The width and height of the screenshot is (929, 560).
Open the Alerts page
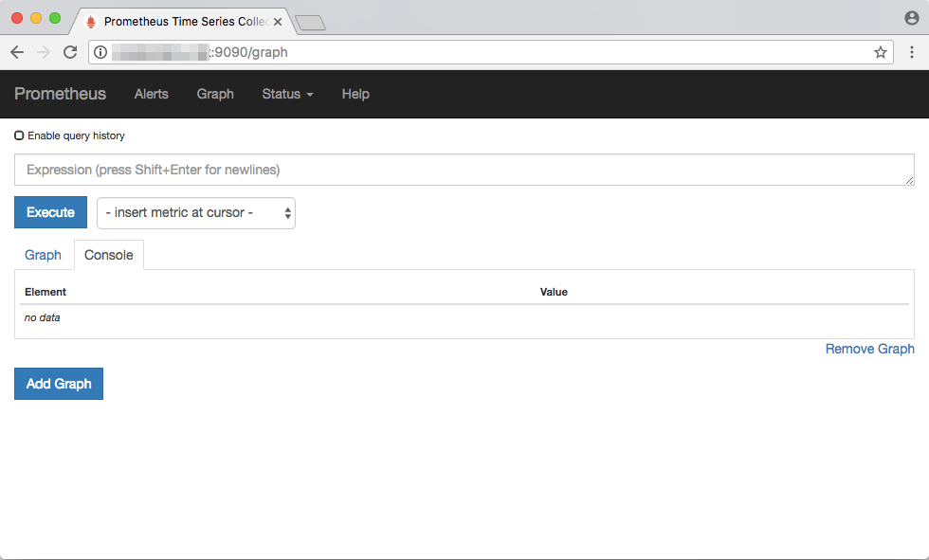pyautogui.click(x=151, y=94)
